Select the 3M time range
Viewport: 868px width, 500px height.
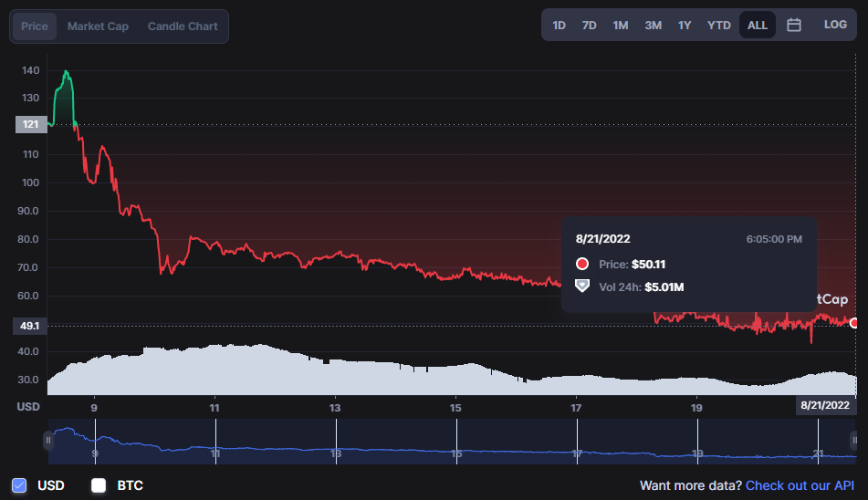[x=653, y=26]
